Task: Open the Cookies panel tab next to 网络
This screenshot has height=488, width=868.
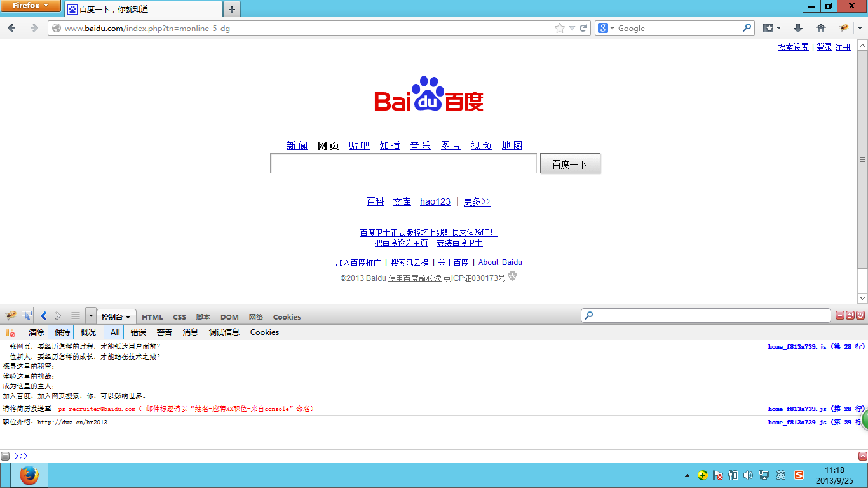Action: [x=287, y=317]
